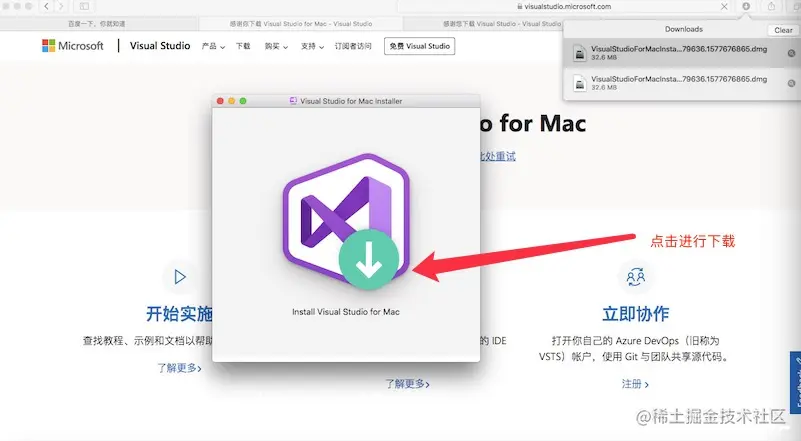
Task: Click the 免费 Visual Studio button
Action: tap(419, 46)
